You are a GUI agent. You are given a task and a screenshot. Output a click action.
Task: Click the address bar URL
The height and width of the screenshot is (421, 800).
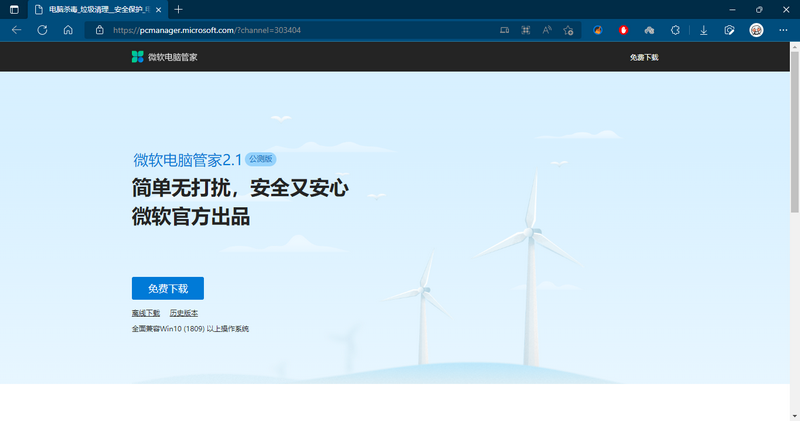pyautogui.click(x=207, y=30)
